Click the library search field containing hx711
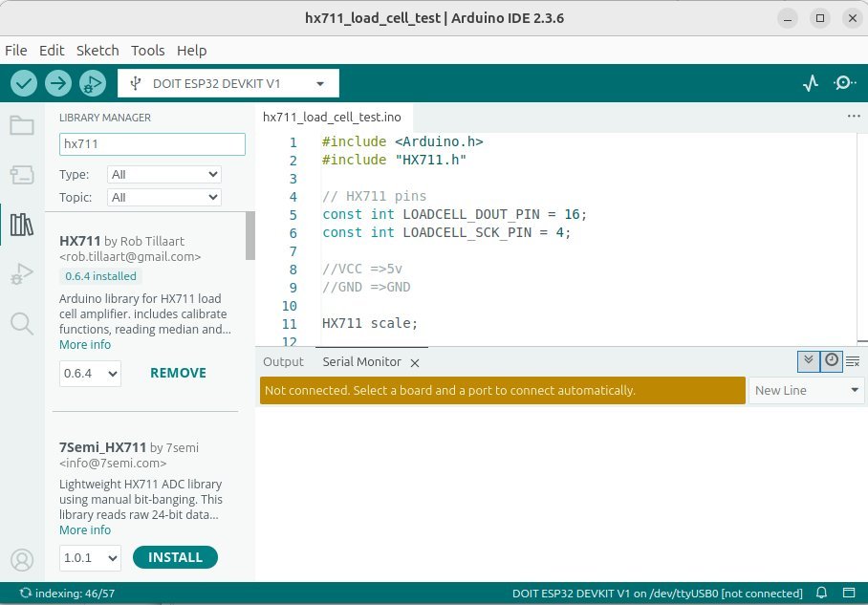Image resolution: width=868 pixels, height=605 pixels. point(152,144)
